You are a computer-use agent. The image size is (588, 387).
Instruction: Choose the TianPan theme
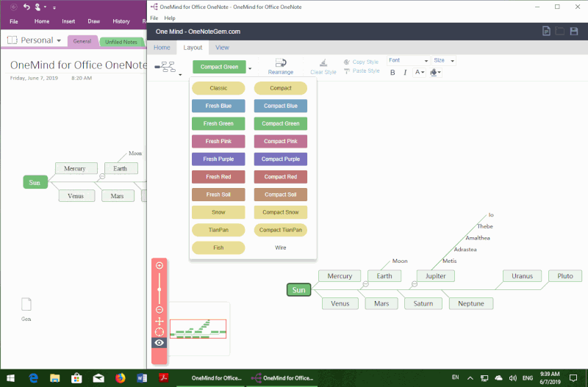[218, 230]
